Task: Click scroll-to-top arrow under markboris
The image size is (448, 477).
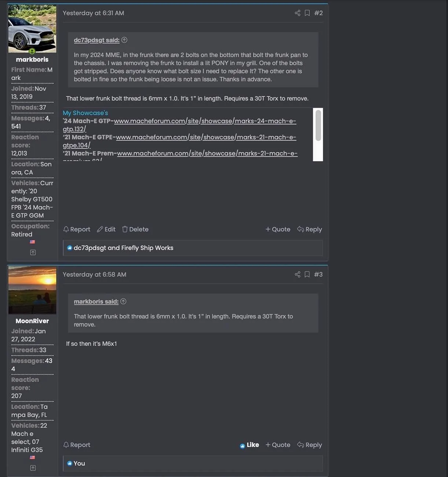Action: (33, 252)
